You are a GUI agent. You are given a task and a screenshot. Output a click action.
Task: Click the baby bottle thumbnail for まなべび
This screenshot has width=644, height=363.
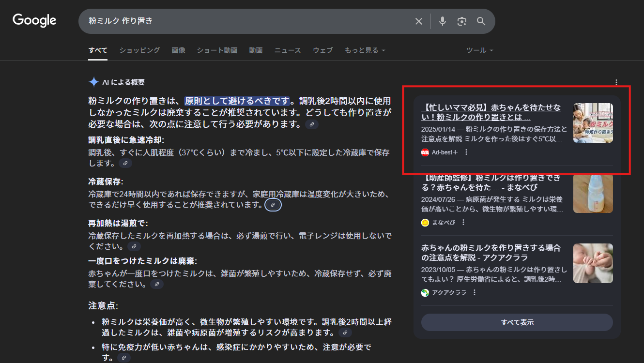593,193
